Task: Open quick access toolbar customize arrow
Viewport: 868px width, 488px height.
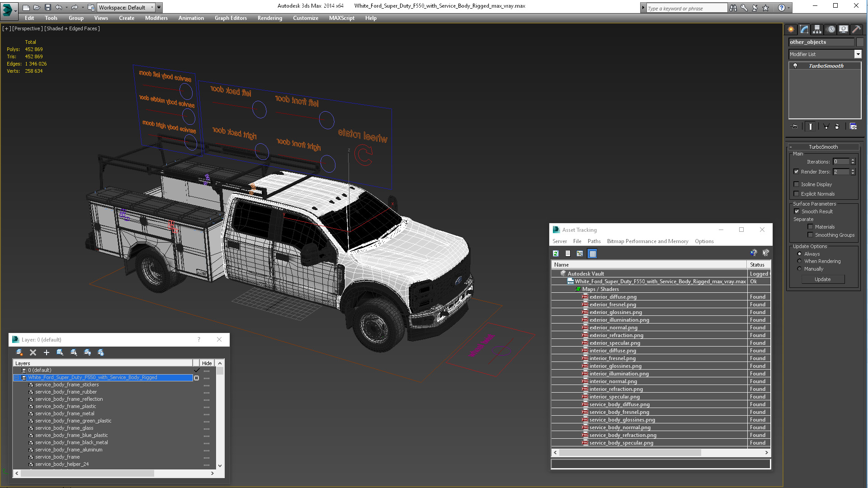Action: click(x=159, y=7)
